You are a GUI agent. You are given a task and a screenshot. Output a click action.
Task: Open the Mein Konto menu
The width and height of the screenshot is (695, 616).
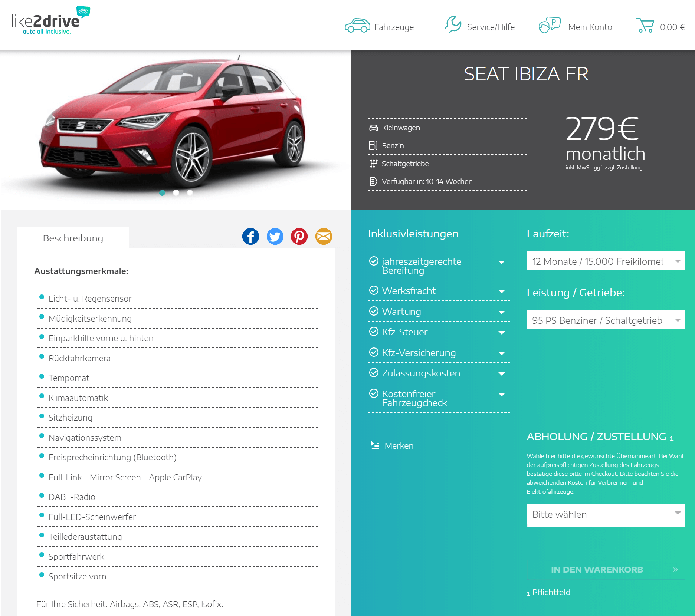click(590, 27)
